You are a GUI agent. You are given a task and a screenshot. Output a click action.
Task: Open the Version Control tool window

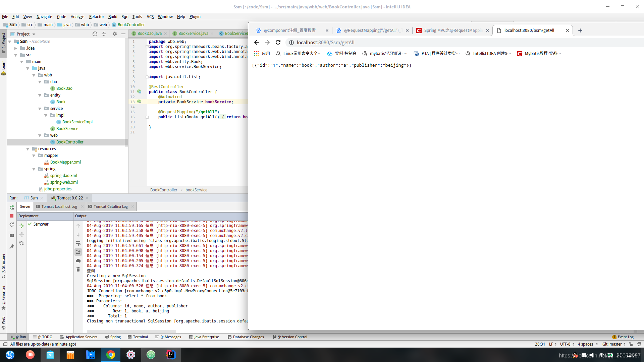point(290,337)
